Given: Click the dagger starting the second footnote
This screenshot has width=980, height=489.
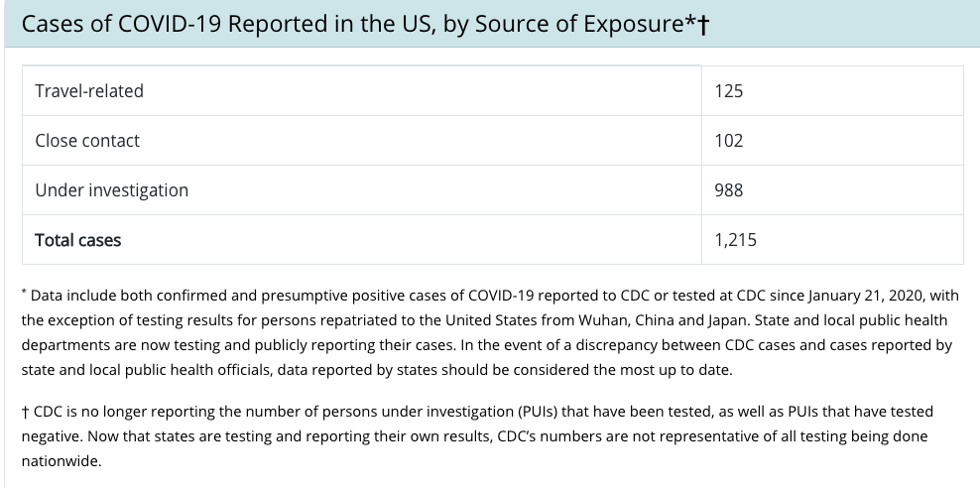Looking at the screenshot, I should point(25,411).
